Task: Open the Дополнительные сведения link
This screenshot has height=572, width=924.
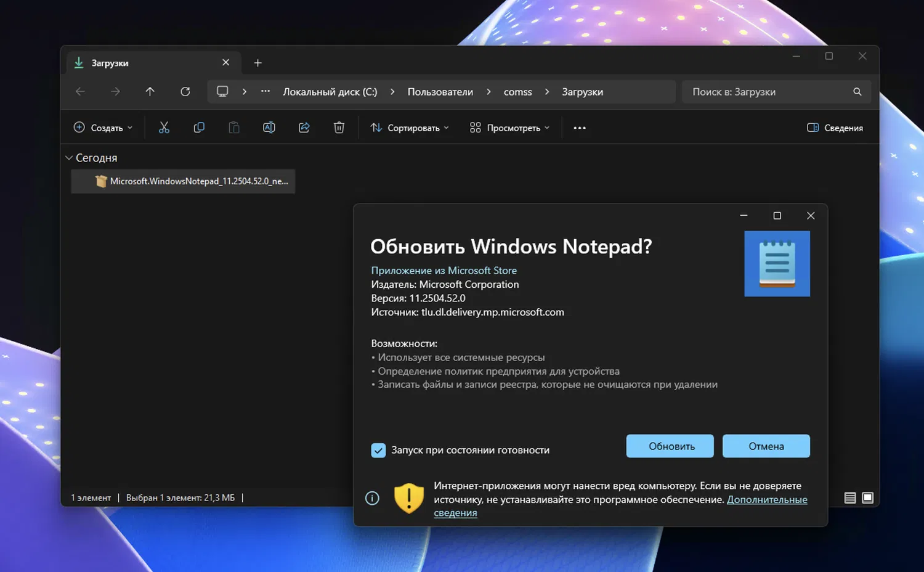Action: (767, 500)
